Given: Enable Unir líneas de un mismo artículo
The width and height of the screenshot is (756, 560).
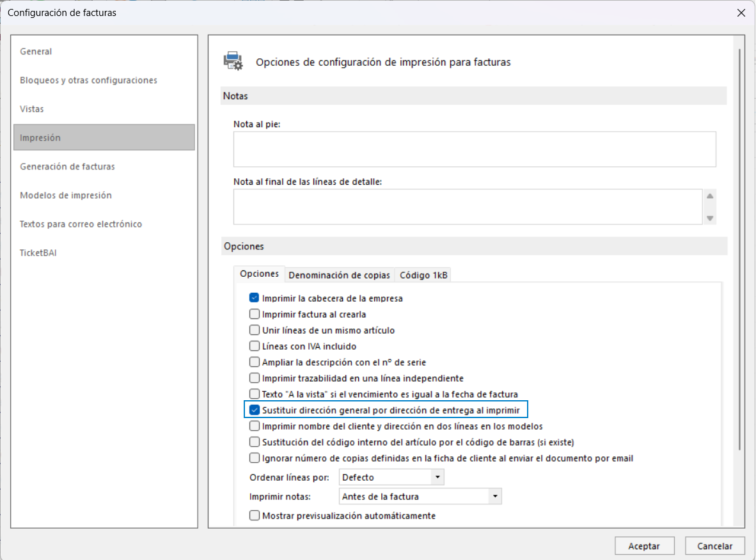Looking at the screenshot, I should coord(254,330).
